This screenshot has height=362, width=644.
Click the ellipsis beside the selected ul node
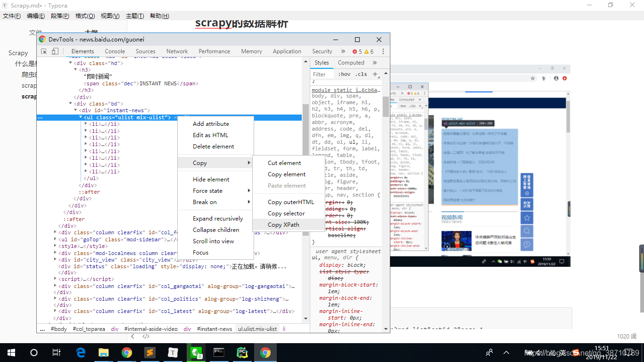(x=40, y=117)
